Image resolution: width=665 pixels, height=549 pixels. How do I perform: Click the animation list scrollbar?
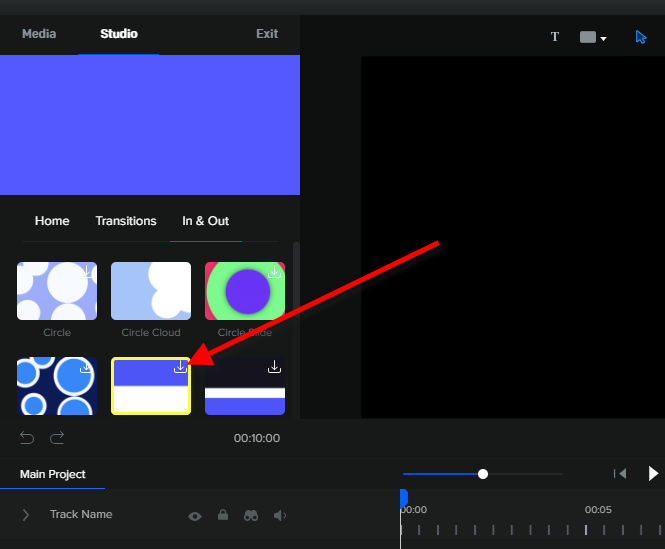coord(296,280)
